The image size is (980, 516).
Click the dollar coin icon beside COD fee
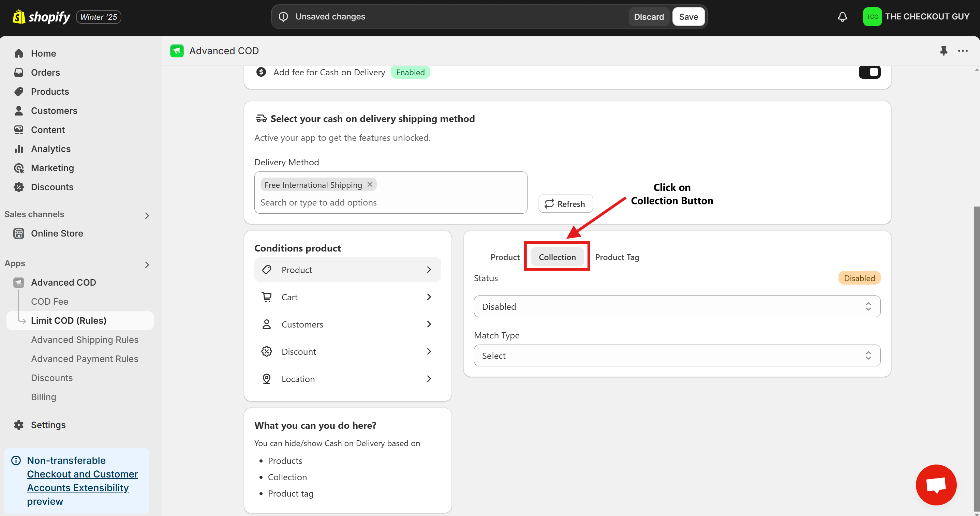click(261, 72)
